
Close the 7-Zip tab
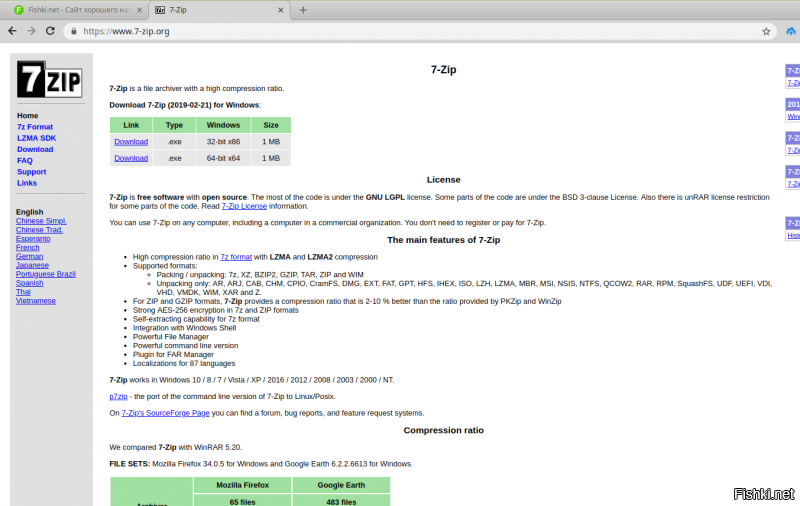point(281,10)
